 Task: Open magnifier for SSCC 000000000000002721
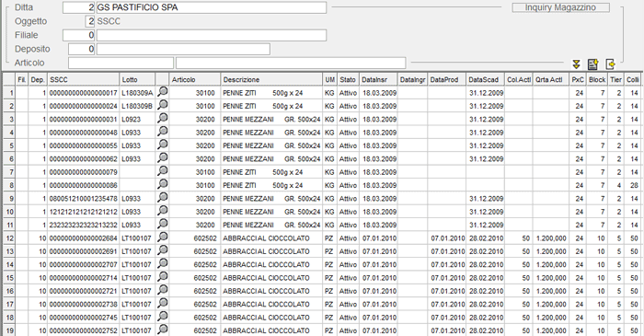(163, 290)
